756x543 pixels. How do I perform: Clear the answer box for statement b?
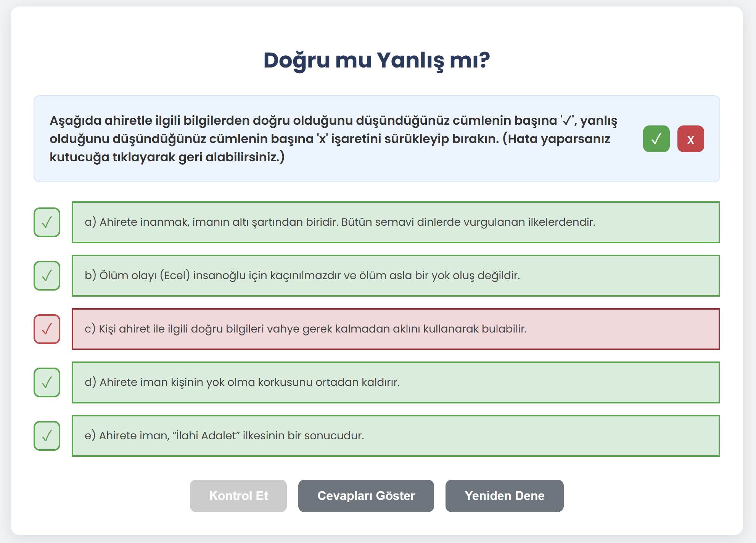(x=47, y=276)
